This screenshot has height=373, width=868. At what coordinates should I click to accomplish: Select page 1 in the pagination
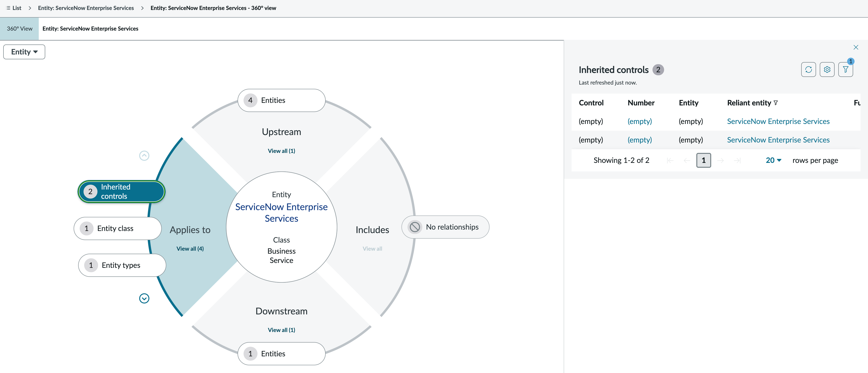[x=704, y=161]
